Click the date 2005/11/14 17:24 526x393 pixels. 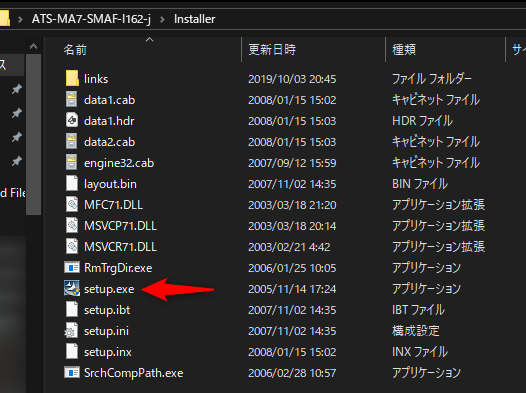(292, 289)
